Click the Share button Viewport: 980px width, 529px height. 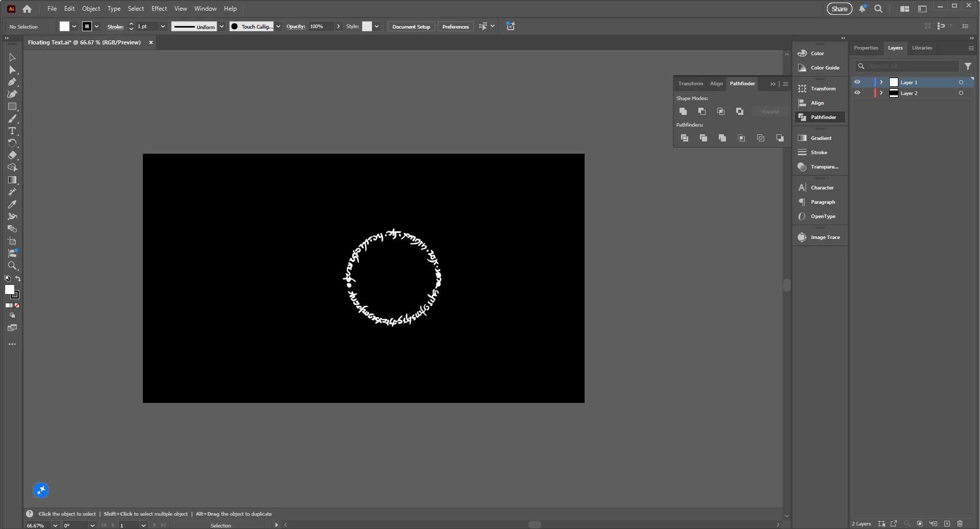(839, 9)
